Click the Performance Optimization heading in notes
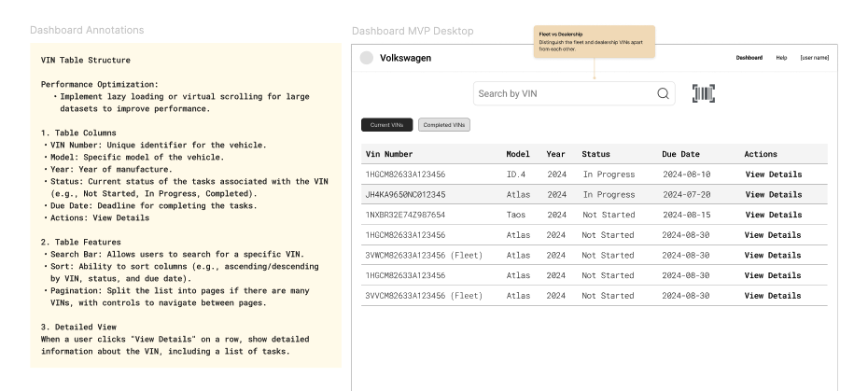This screenshot has width=868, height=391. point(100,84)
